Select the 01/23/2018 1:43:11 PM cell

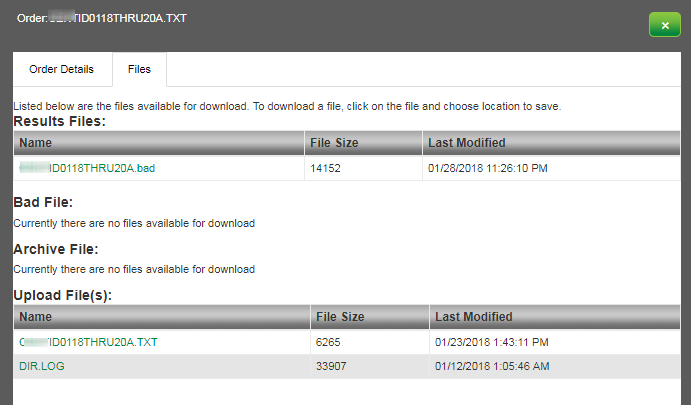tap(555, 342)
